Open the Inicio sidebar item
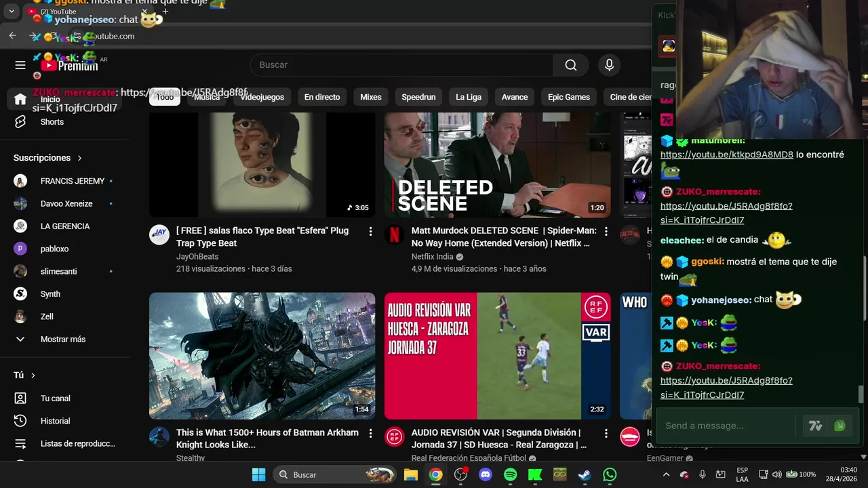Image resolution: width=868 pixels, height=488 pixels. 64,100
